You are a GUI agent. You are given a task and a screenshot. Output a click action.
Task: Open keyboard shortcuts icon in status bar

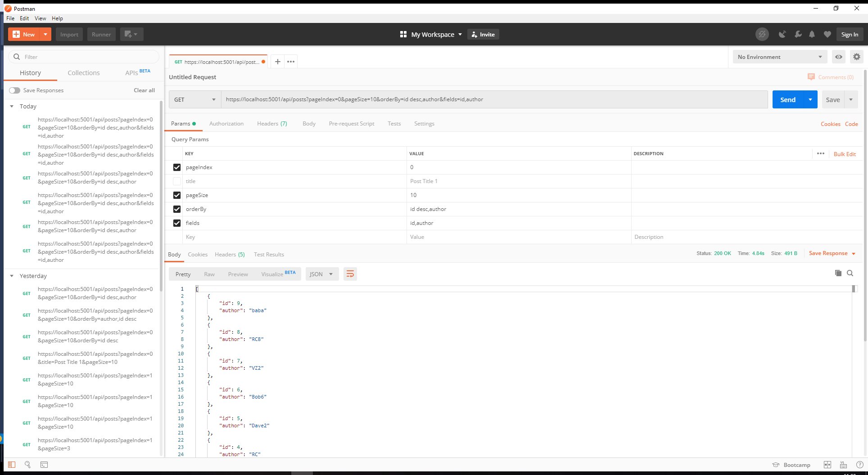point(843,465)
